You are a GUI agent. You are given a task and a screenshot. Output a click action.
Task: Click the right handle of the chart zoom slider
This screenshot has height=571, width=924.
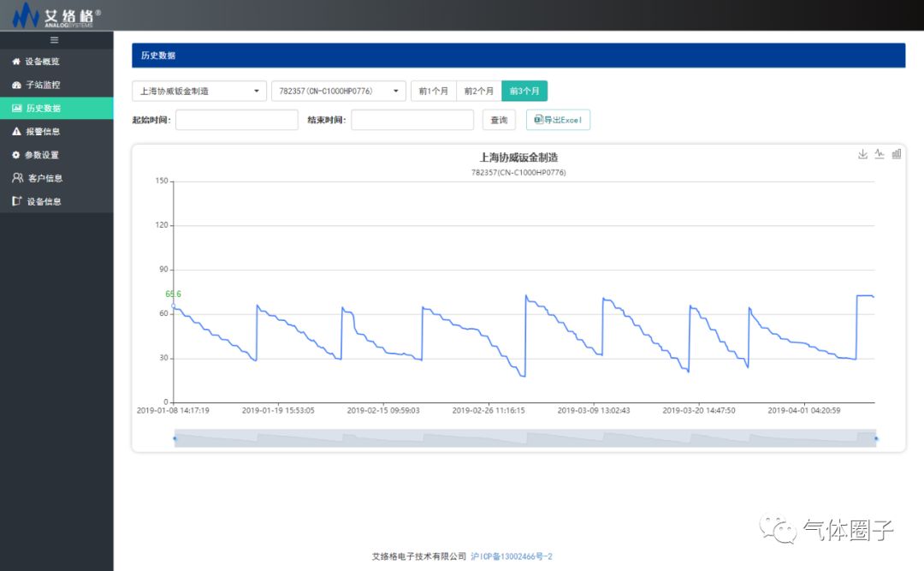coord(875,438)
